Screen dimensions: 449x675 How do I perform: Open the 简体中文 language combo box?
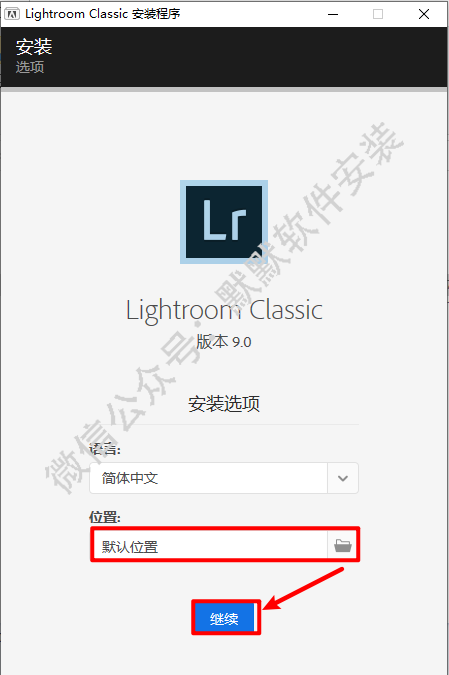tap(224, 478)
